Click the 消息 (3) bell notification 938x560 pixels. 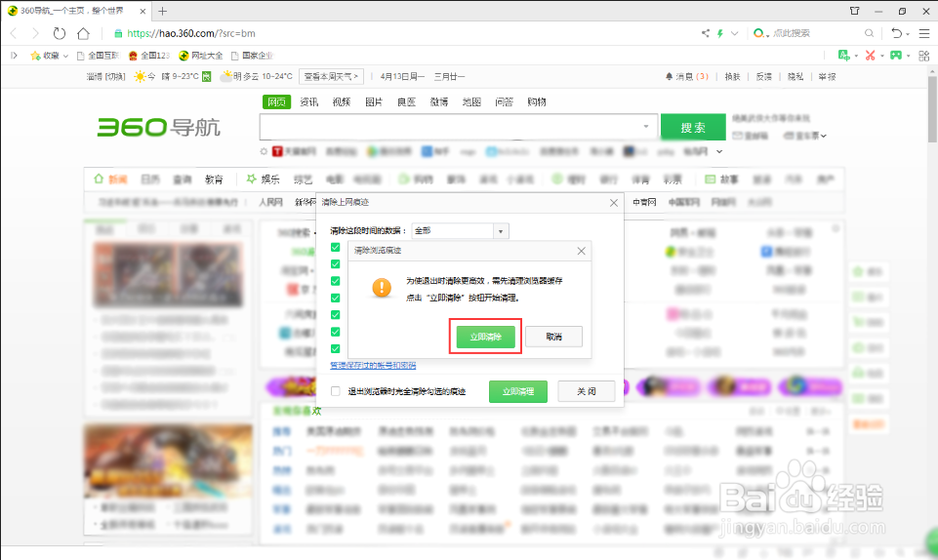[x=687, y=76]
